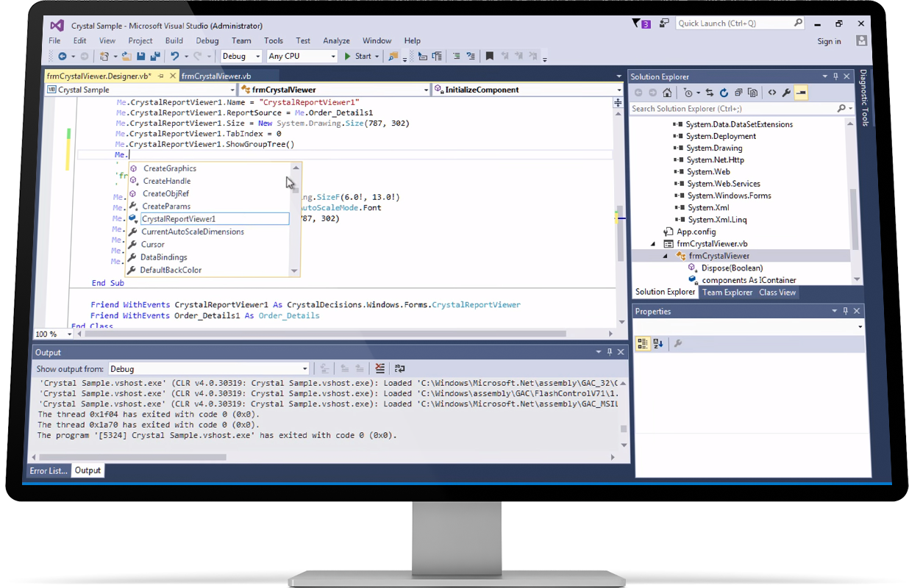Viewport: 909px width, 588px height.
Task: Open the InitializeComponent member dropdown
Action: (528, 90)
